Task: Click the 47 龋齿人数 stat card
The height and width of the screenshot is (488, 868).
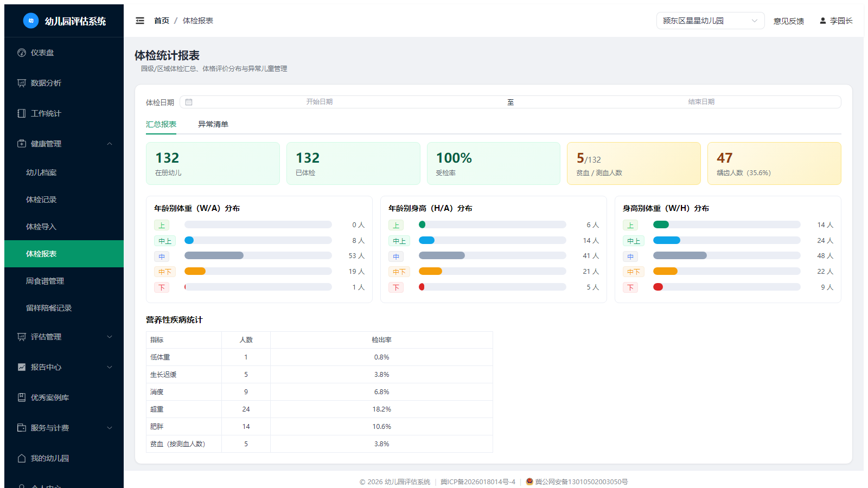Action: click(774, 163)
